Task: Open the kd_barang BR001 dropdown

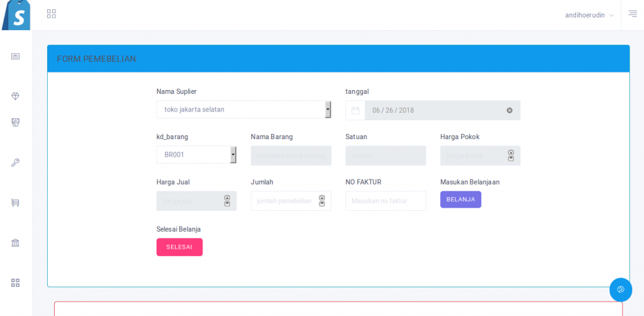Action: [x=196, y=155]
